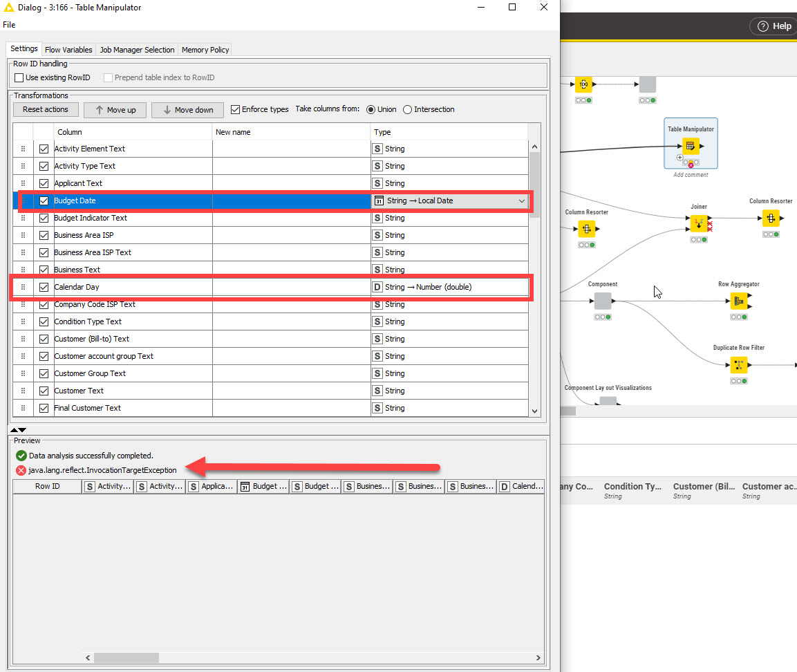Select the Joiner node icon
Screen dimensions: 797x672
tap(699, 223)
